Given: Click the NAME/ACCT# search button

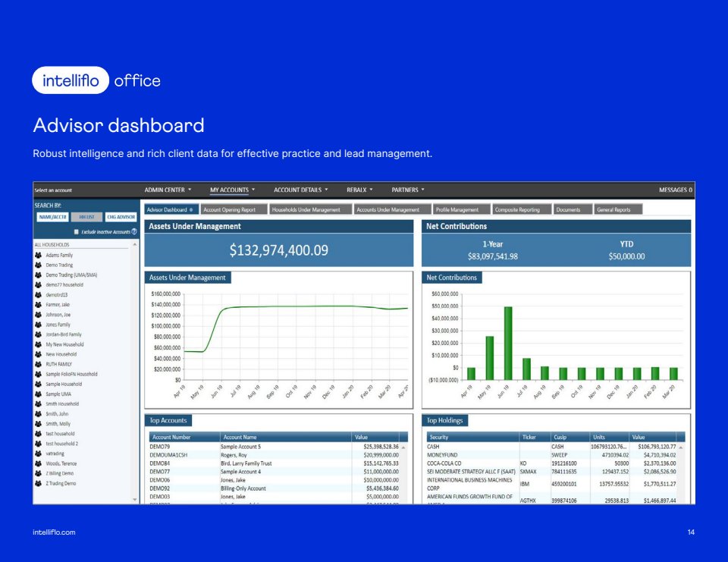Looking at the screenshot, I should tap(52, 217).
